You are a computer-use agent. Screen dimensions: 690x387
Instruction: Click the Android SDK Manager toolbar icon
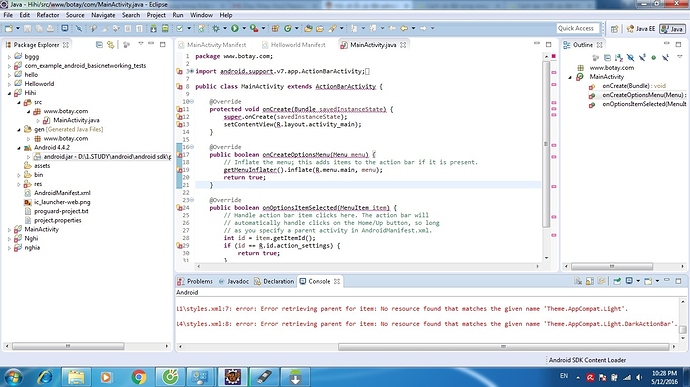tap(153, 28)
